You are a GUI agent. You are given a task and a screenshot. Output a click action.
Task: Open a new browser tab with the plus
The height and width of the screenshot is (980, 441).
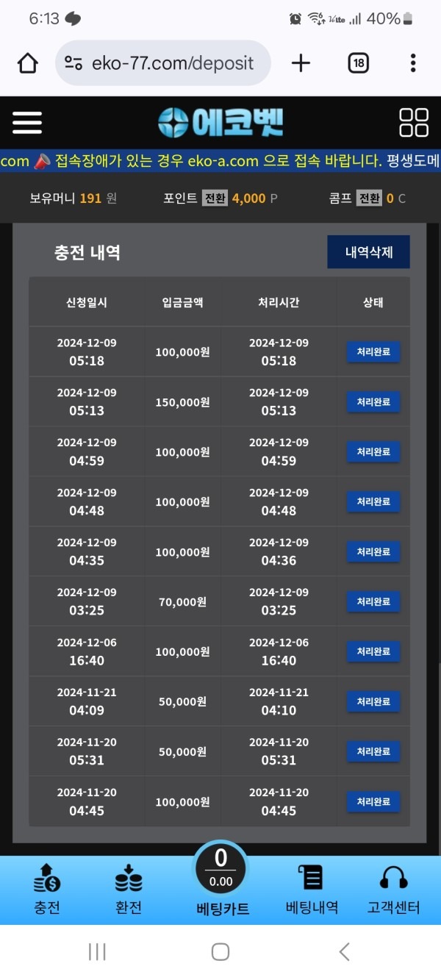coord(301,63)
